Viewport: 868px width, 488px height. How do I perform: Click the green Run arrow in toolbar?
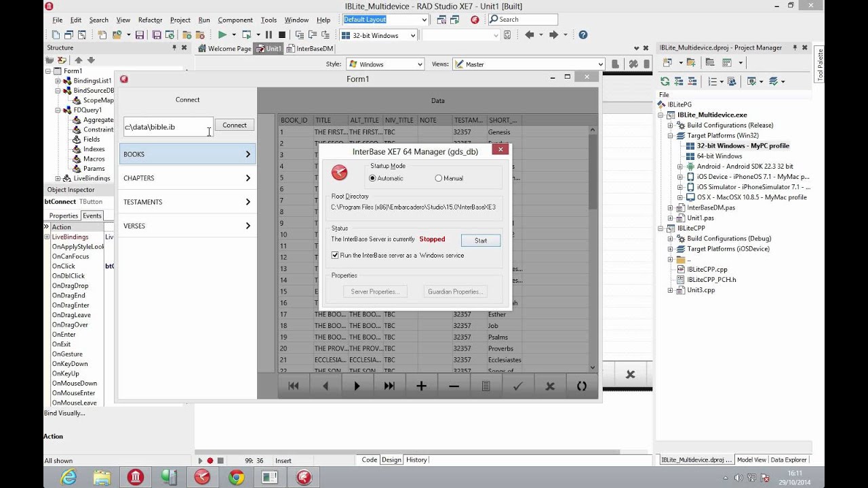pyautogui.click(x=222, y=35)
